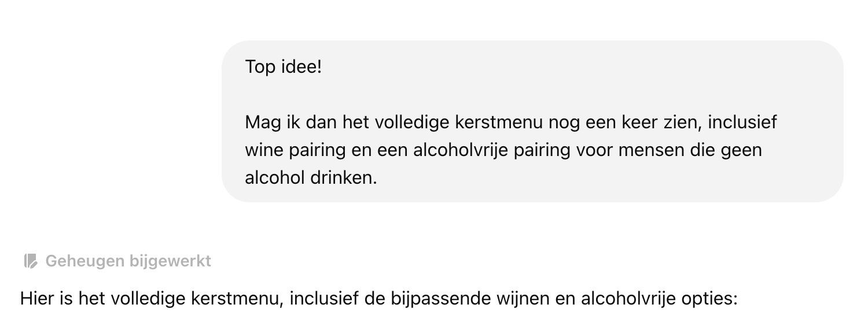Click "Top idee!" in the user message
This screenshot has width=868, height=334.
[283, 67]
